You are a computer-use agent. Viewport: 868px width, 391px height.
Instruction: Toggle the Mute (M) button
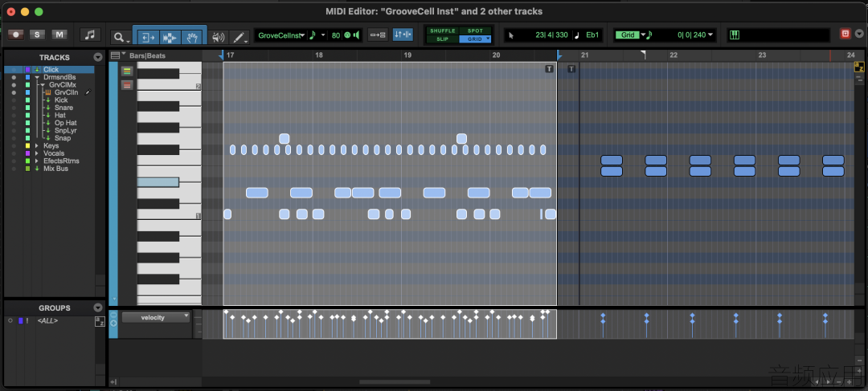pos(59,35)
